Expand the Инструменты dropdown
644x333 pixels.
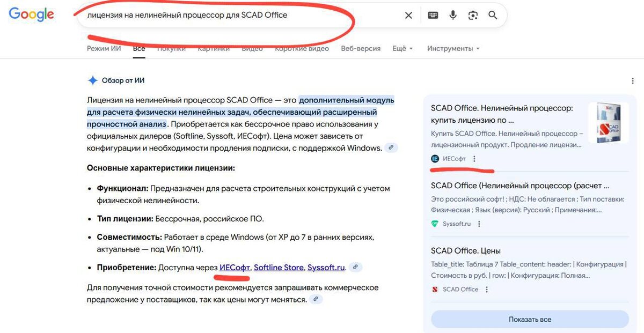pyautogui.click(x=453, y=48)
